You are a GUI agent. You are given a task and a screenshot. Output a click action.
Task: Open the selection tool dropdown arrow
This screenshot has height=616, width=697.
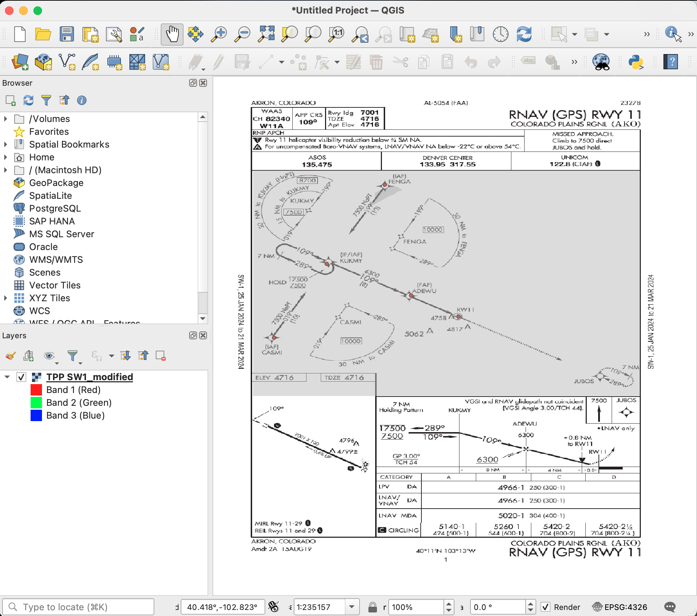point(575,34)
